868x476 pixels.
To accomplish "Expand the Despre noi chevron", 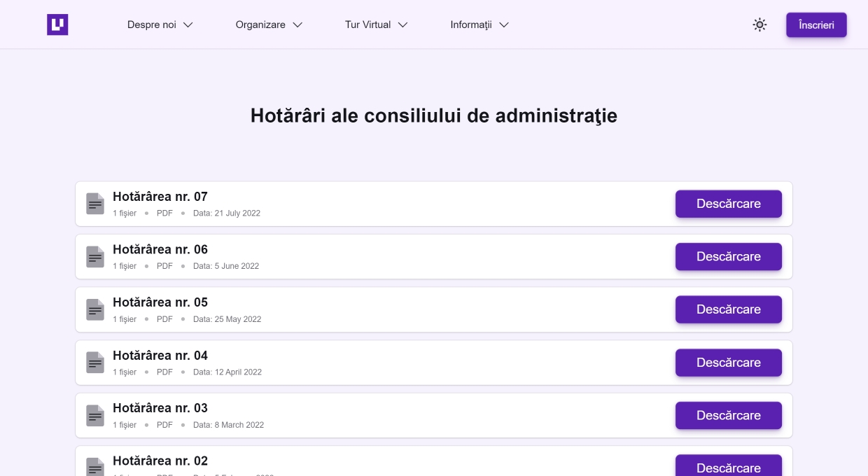I will click(x=188, y=24).
